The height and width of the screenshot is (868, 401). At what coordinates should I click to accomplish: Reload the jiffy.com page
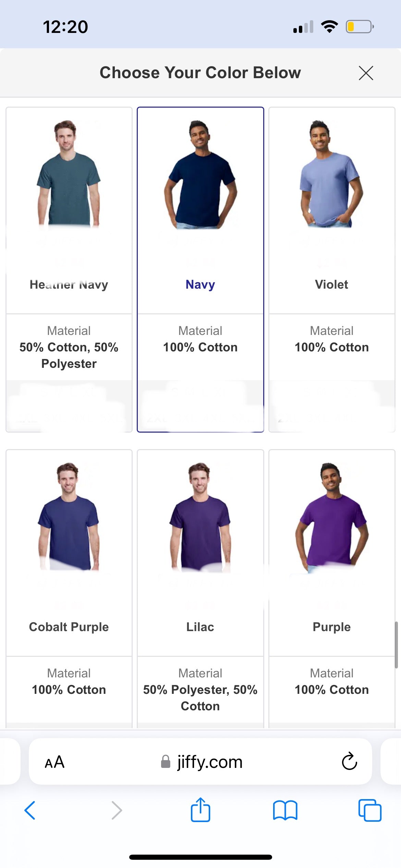(x=349, y=761)
